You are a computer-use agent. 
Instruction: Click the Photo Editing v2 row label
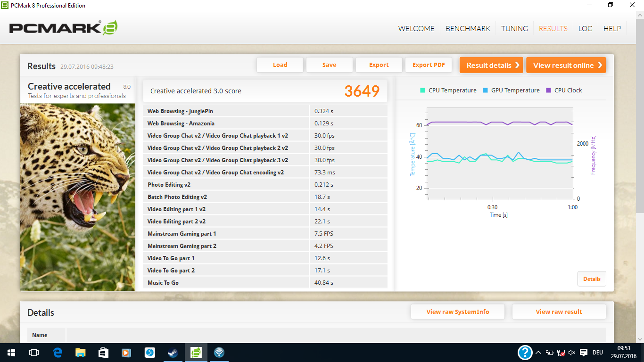(x=169, y=185)
